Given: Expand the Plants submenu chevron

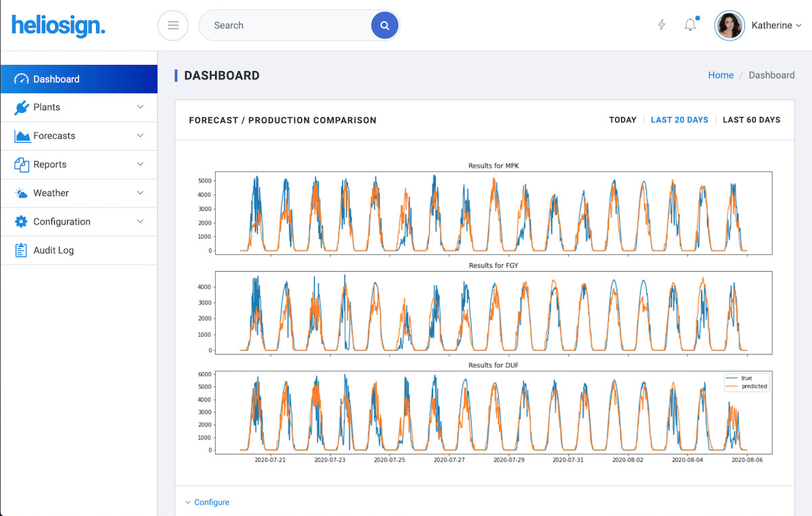Looking at the screenshot, I should click(140, 107).
